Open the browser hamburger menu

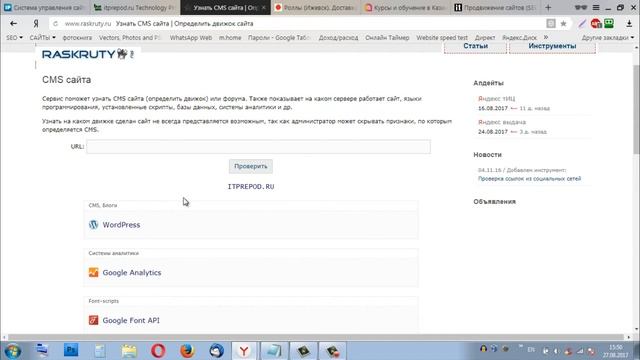tap(596, 7)
